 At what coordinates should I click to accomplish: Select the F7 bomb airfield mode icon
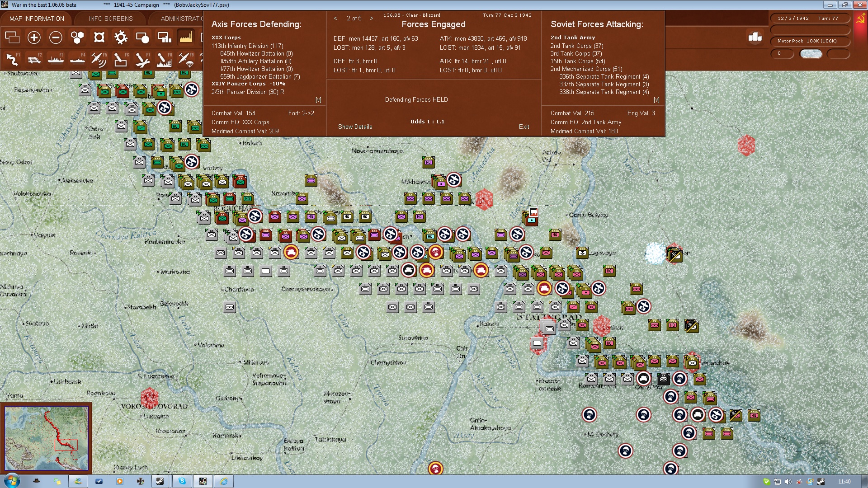142,60
